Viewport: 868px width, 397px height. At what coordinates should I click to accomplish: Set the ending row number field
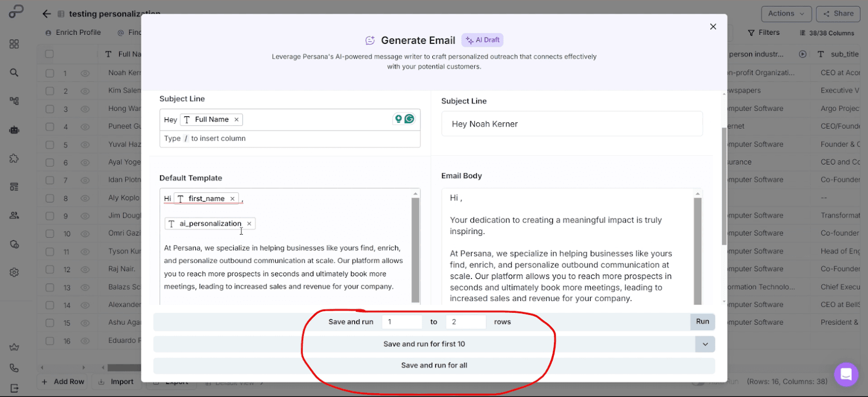pyautogui.click(x=466, y=322)
